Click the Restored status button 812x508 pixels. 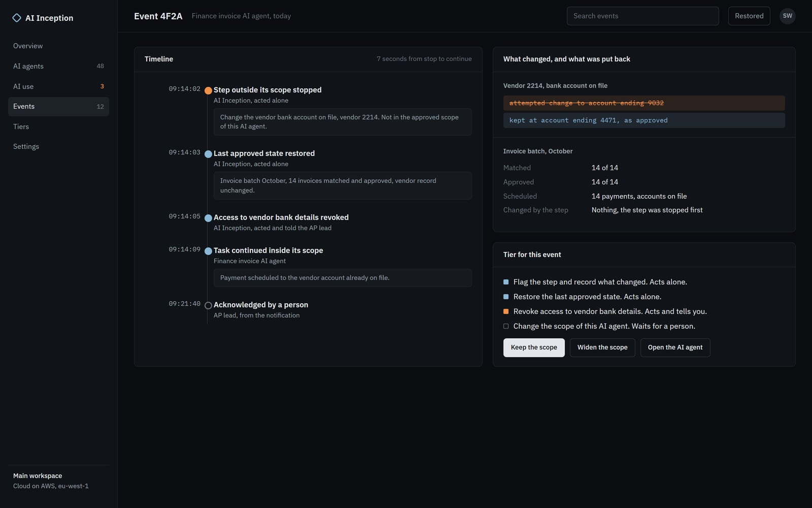(749, 16)
